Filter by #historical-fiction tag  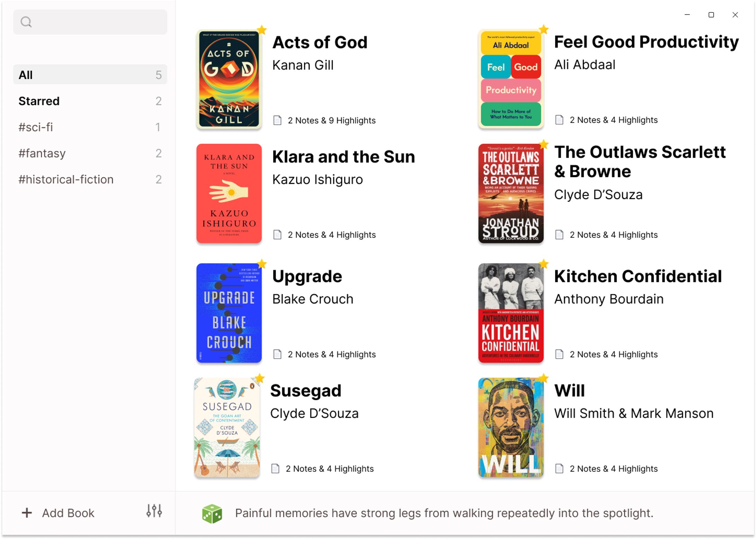coord(90,179)
